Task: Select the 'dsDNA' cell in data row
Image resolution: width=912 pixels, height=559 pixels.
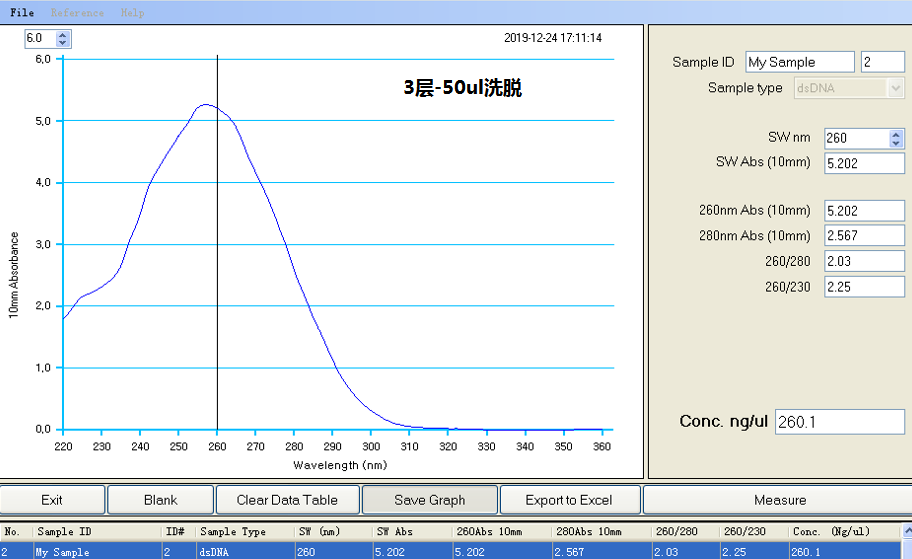Action: click(245, 552)
